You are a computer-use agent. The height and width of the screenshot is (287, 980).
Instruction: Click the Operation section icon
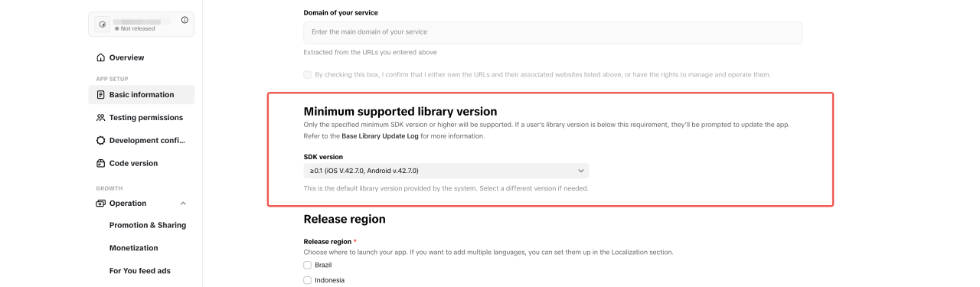coord(100,204)
